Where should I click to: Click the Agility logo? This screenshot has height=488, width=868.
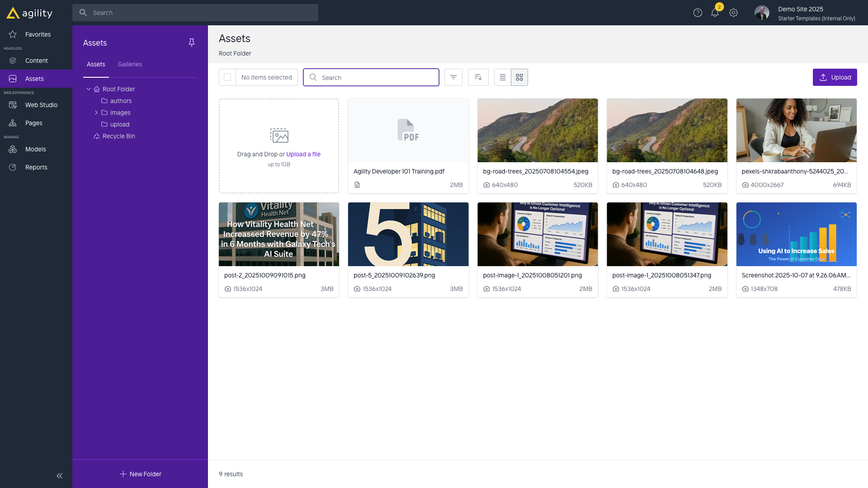pyautogui.click(x=30, y=13)
